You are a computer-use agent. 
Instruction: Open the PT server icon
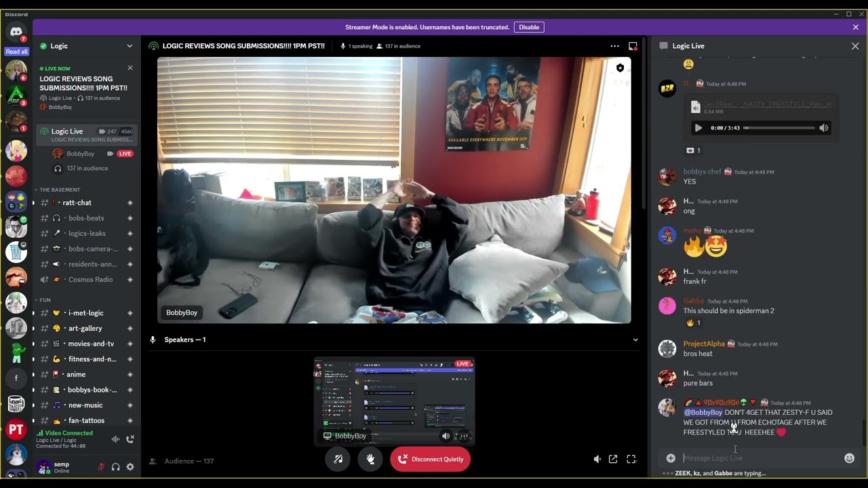click(x=16, y=429)
